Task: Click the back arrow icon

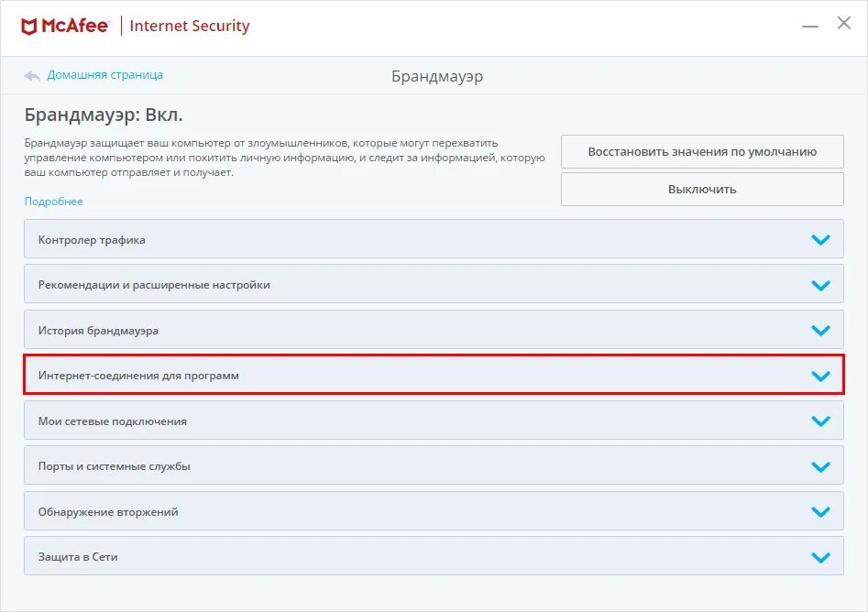Action: coord(32,75)
